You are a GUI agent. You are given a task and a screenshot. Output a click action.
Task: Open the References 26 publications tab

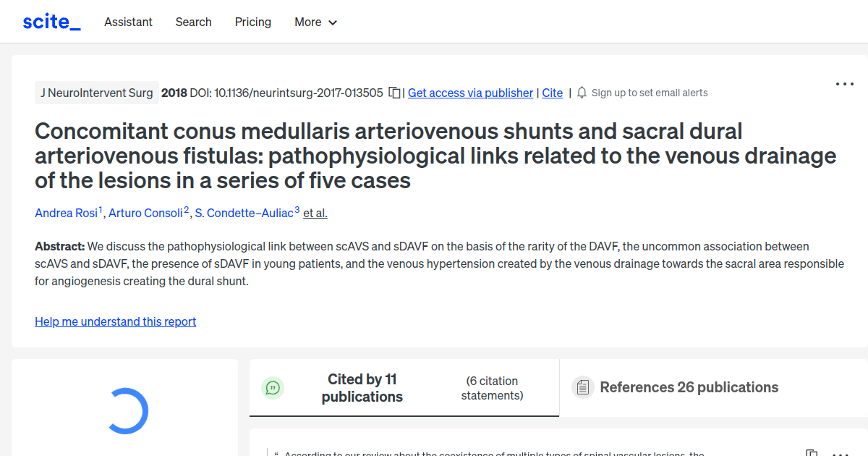[689, 387]
